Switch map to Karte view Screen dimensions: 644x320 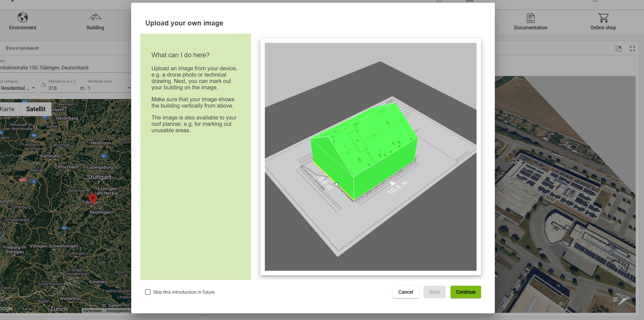(8, 109)
